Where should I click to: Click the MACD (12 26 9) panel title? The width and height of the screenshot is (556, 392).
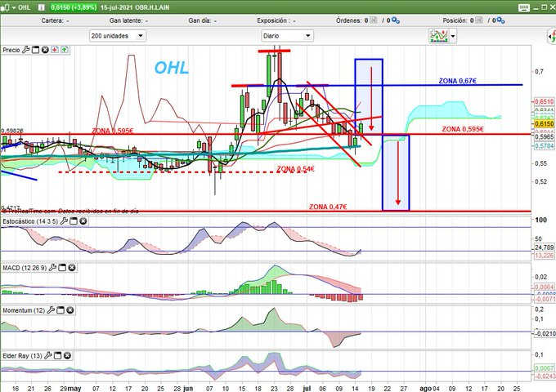(25, 268)
